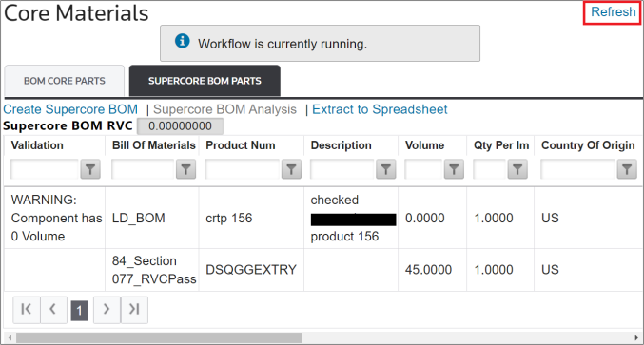
Task: Open the BOM Core Parts tab
Action: [x=64, y=81]
